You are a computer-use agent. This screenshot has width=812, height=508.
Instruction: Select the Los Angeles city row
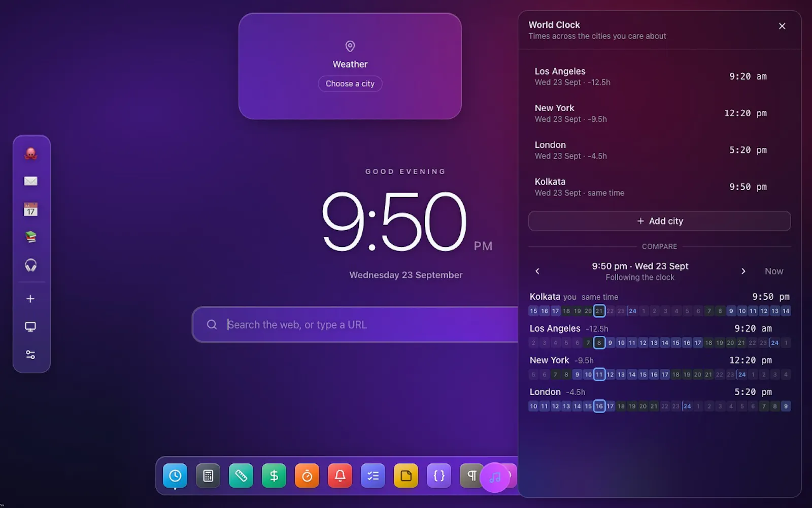pyautogui.click(x=660, y=77)
